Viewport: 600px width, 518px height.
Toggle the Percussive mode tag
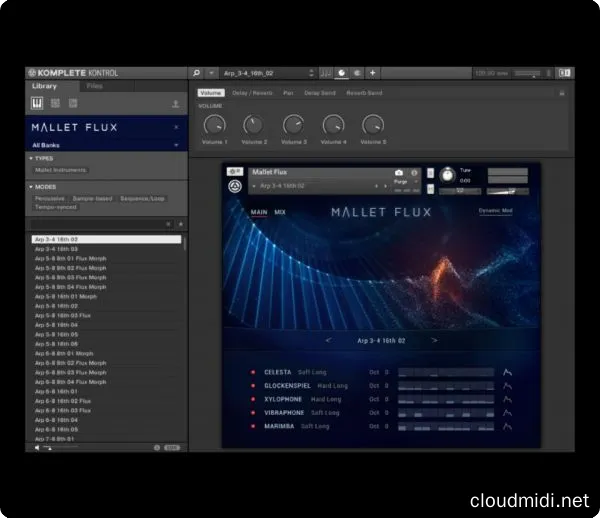[x=50, y=199]
